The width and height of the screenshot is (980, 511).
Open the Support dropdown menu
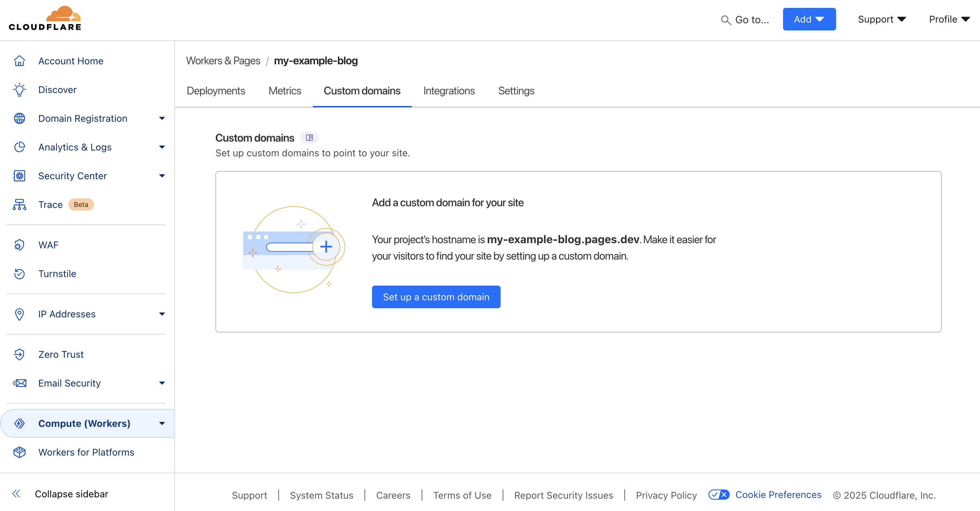[882, 19]
